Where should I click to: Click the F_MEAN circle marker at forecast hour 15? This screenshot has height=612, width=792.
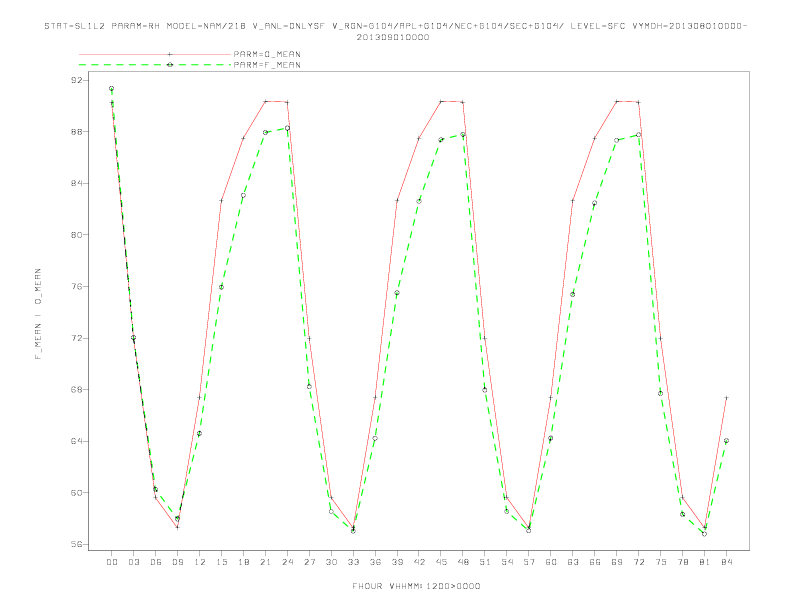pyautogui.click(x=221, y=287)
